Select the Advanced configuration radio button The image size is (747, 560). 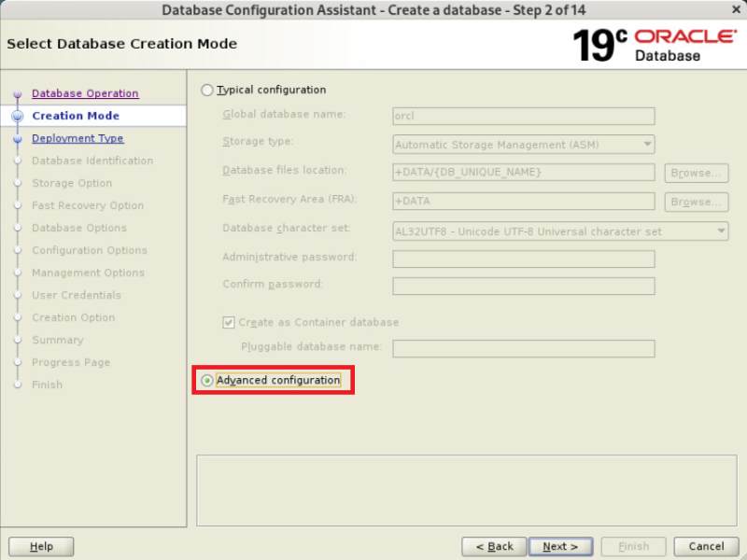tap(206, 381)
